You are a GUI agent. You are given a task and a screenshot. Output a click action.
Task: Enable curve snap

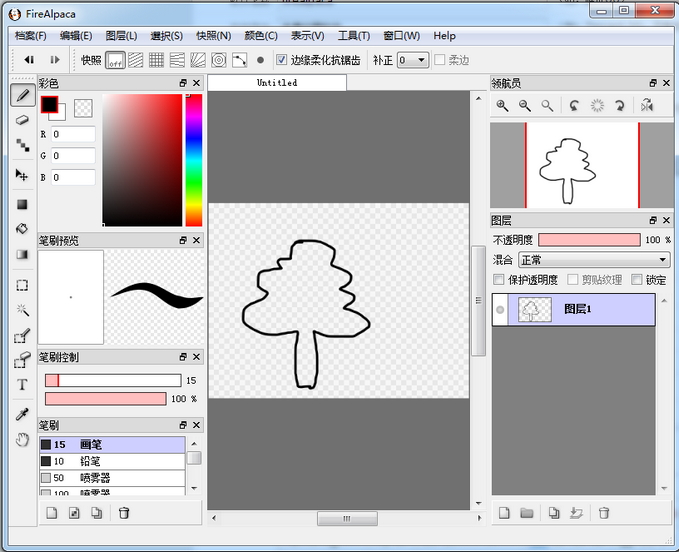(x=239, y=60)
